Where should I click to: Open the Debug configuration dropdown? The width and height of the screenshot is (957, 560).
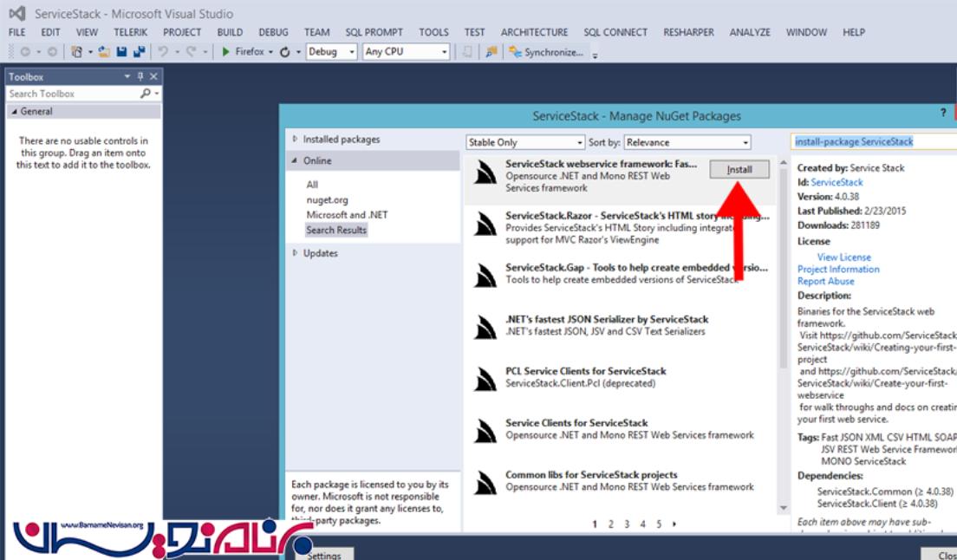pyautogui.click(x=331, y=52)
